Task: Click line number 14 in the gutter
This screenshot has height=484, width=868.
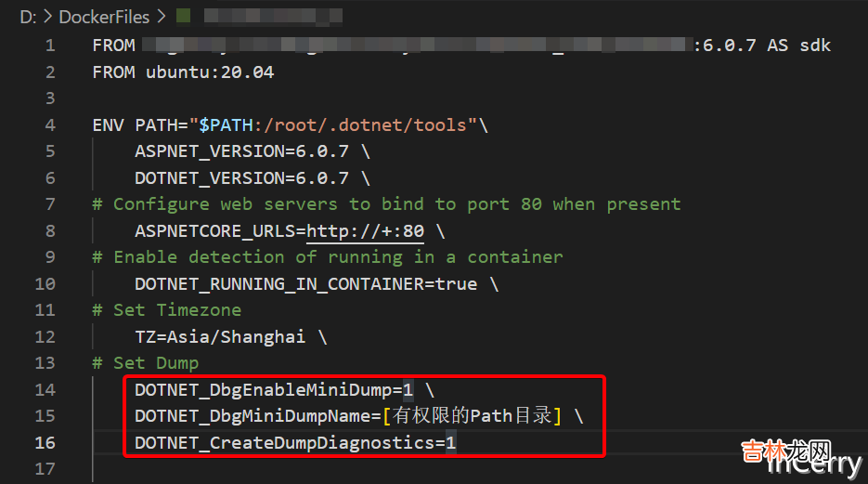Action: (x=45, y=389)
